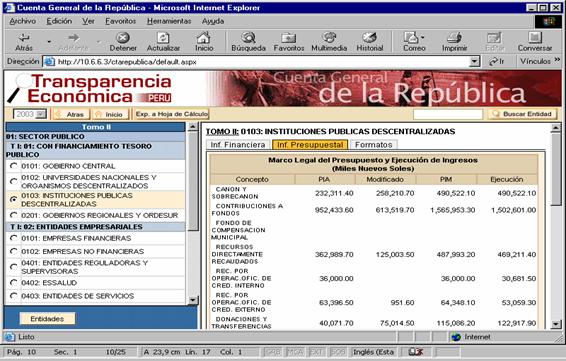The height and width of the screenshot is (361, 566).
Task: Click the TOMO II: link in heading
Action: pyautogui.click(x=222, y=131)
